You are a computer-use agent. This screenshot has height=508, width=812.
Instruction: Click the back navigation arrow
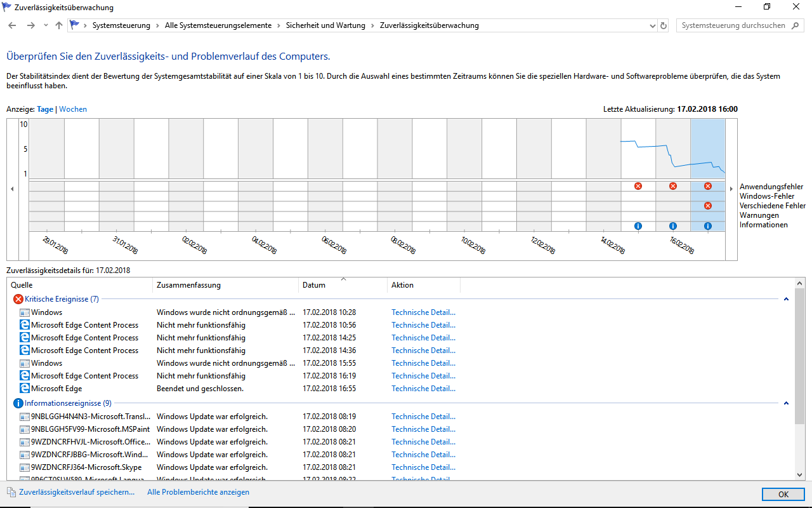(x=12, y=25)
